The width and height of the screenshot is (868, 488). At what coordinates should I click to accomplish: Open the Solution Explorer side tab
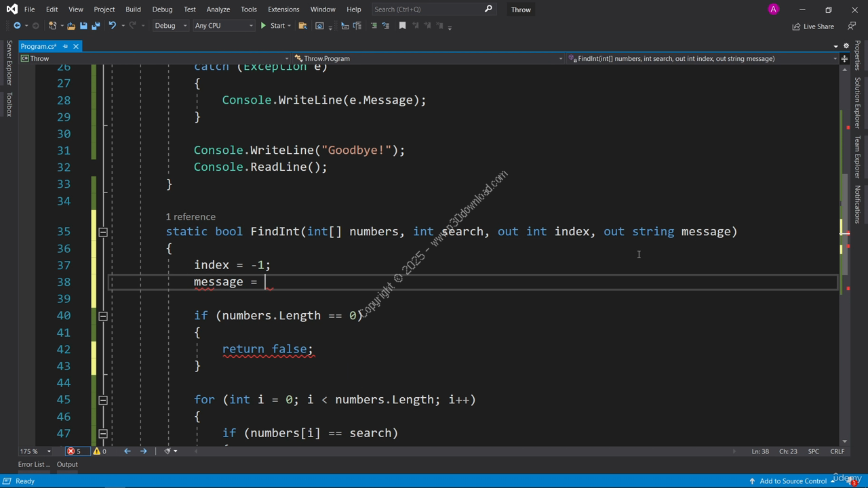[857, 103]
